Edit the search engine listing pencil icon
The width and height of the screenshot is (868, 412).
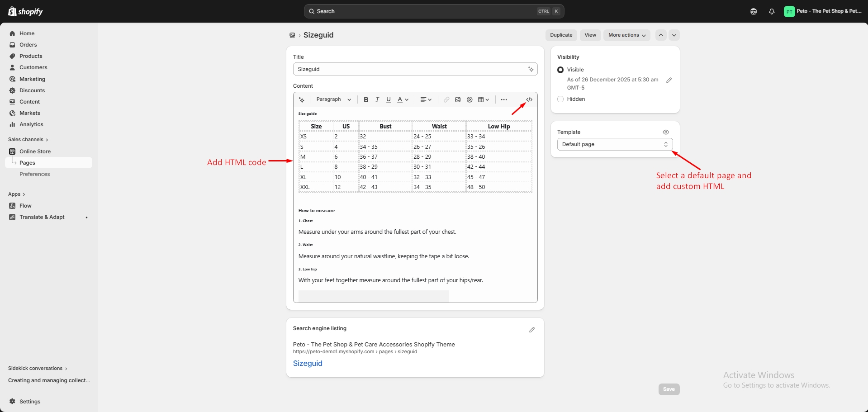[532, 330]
